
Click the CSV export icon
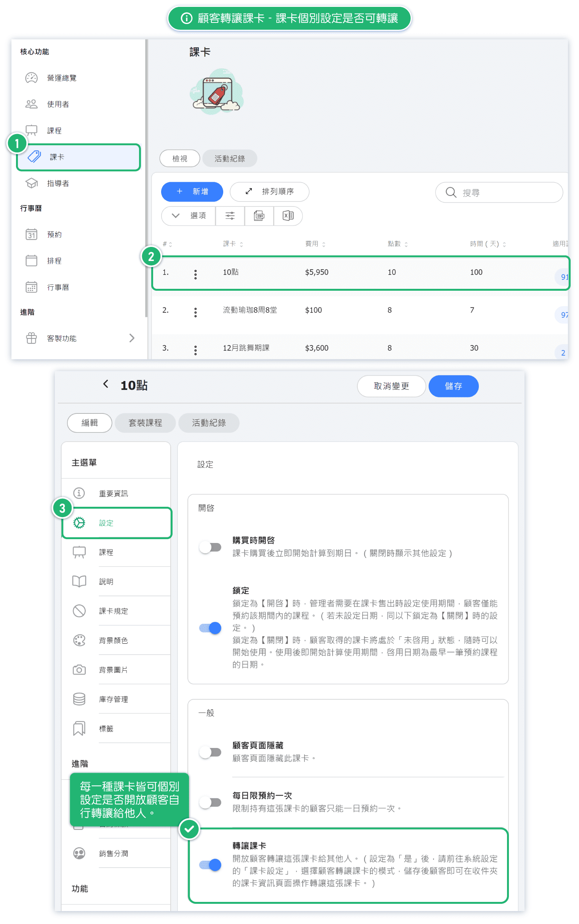coord(259,216)
